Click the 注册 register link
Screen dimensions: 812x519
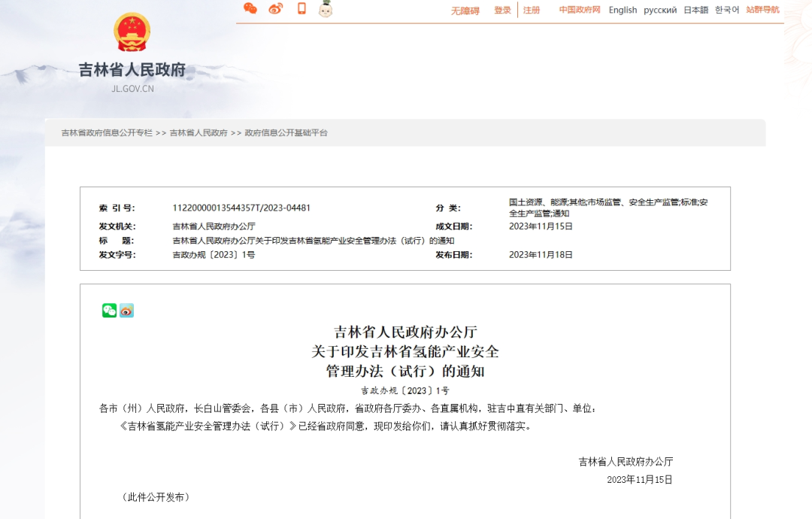coord(532,11)
